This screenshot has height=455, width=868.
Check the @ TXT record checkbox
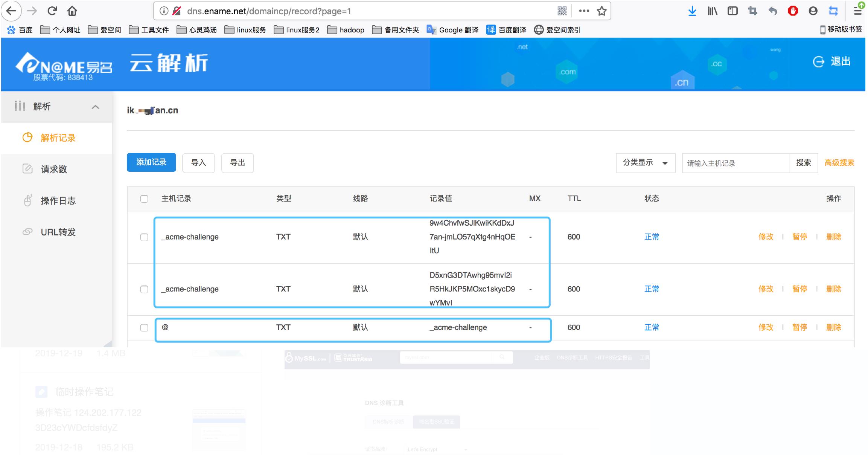click(x=144, y=327)
